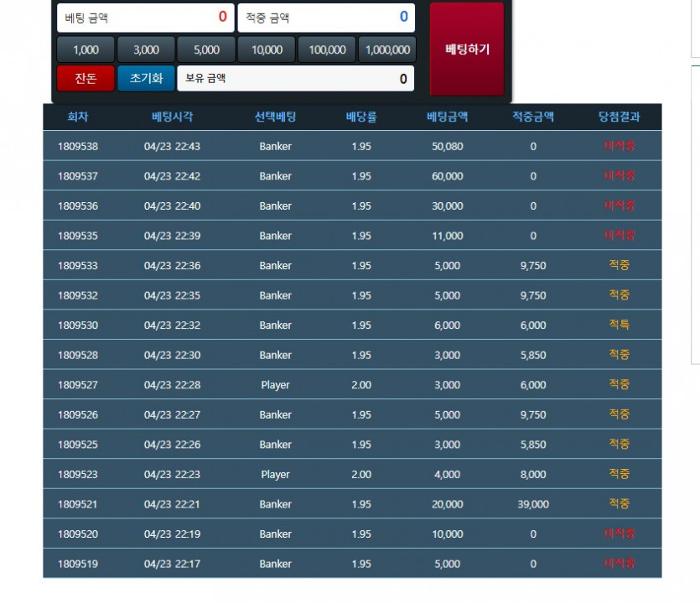
Task: Choose the 10,000 amount button
Action: pos(267,49)
